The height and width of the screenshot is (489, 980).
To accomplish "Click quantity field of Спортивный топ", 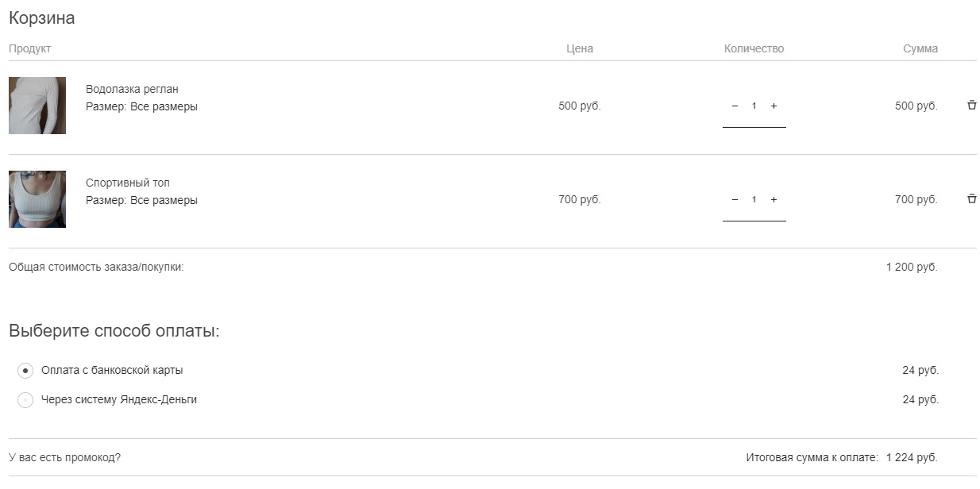I will click(754, 200).
